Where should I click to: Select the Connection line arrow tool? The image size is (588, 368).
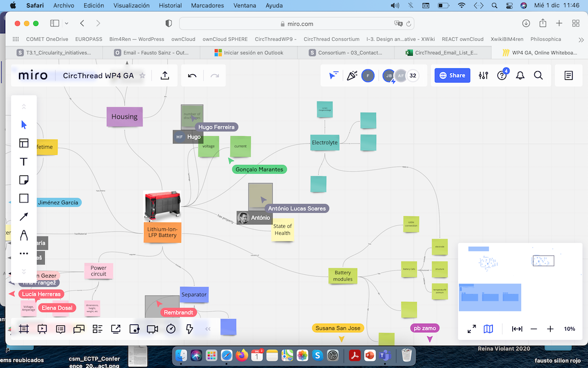[x=24, y=217]
